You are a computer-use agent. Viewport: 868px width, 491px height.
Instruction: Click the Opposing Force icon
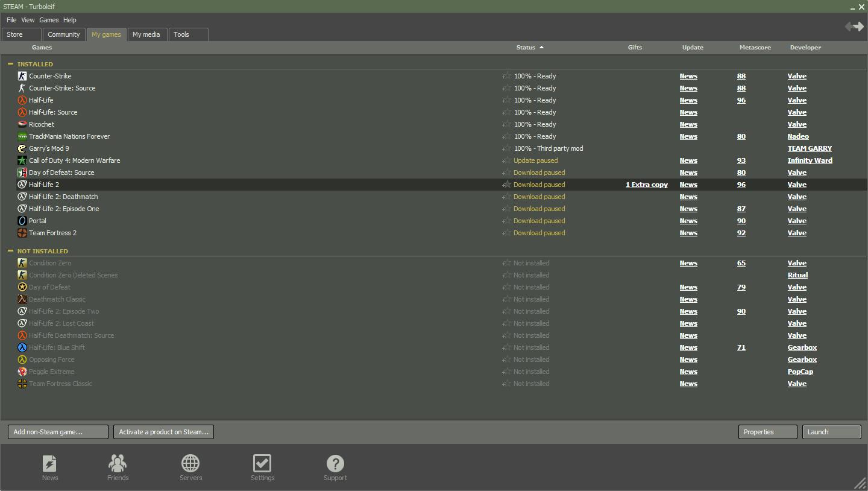[22, 360]
